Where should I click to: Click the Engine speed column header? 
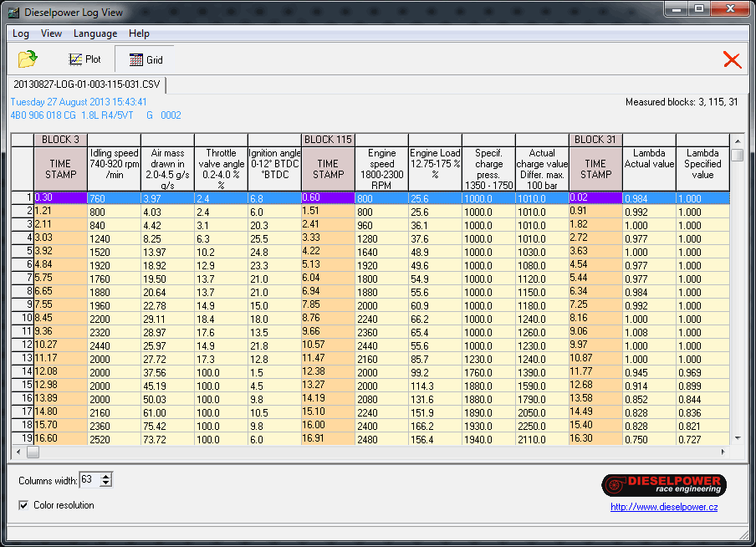point(382,169)
